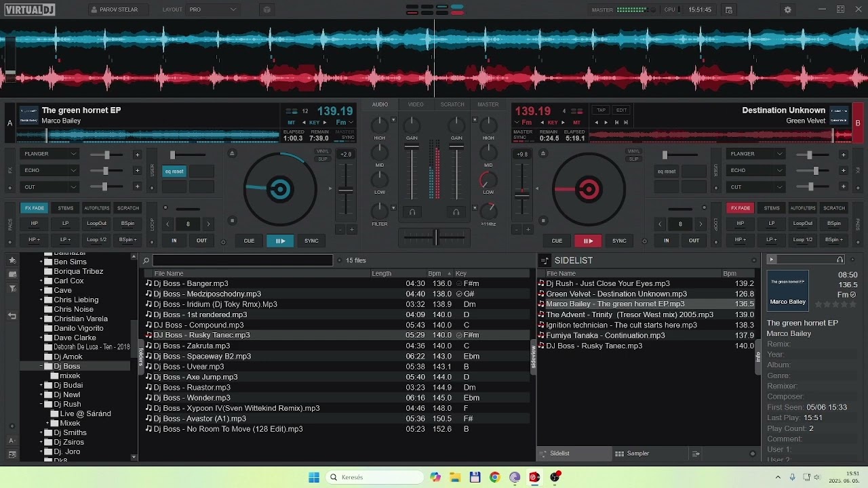Halve loop length on deck A
This screenshot has height=488, width=868.
[x=167, y=224]
